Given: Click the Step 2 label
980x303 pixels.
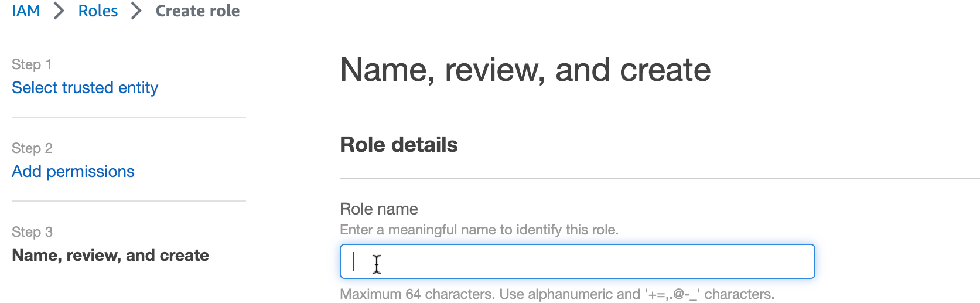Looking at the screenshot, I should click(32, 148).
